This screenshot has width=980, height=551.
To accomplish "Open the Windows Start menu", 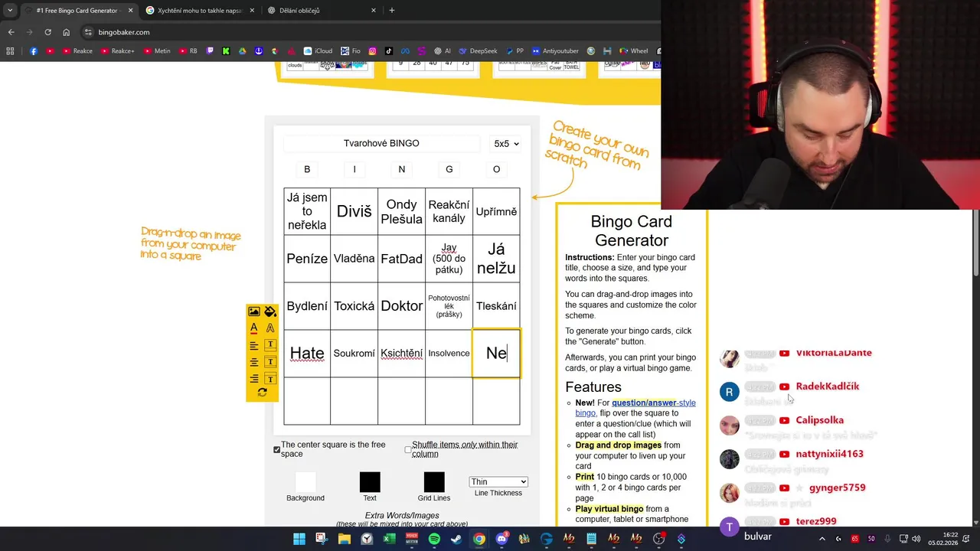I will tap(299, 539).
